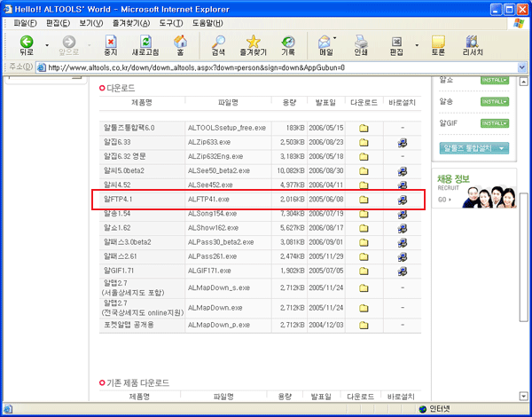
Task: Click direct install icon for ALFTP41.exe row
Action: (403, 200)
